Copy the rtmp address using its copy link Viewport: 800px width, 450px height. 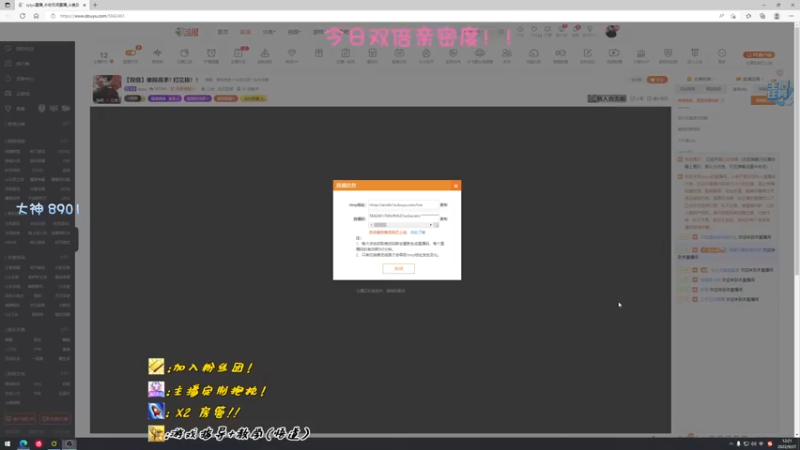click(443, 205)
